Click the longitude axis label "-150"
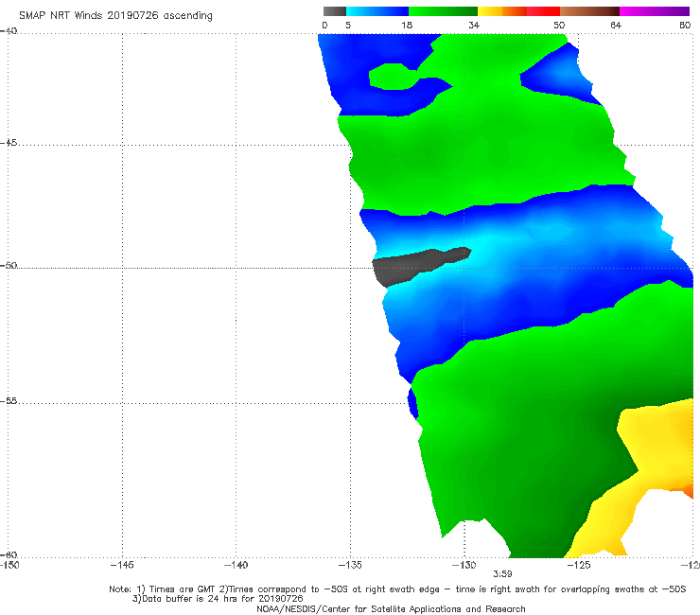Screen dimensions: 700x615 click(9, 565)
